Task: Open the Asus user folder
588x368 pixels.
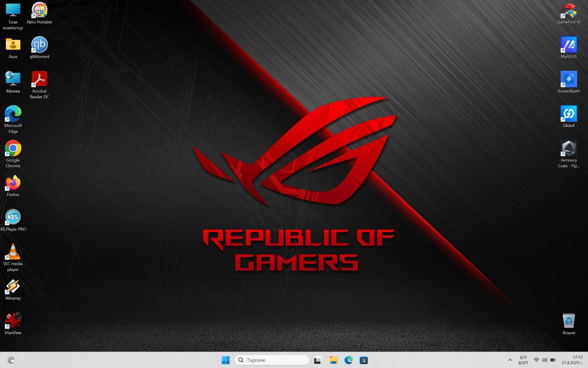Action: [13, 48]
